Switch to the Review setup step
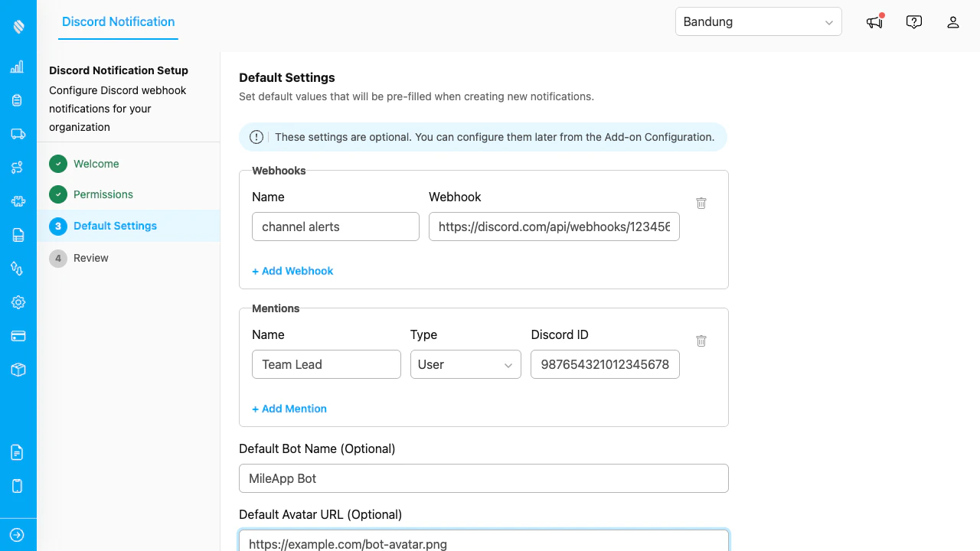 (90, 258)
